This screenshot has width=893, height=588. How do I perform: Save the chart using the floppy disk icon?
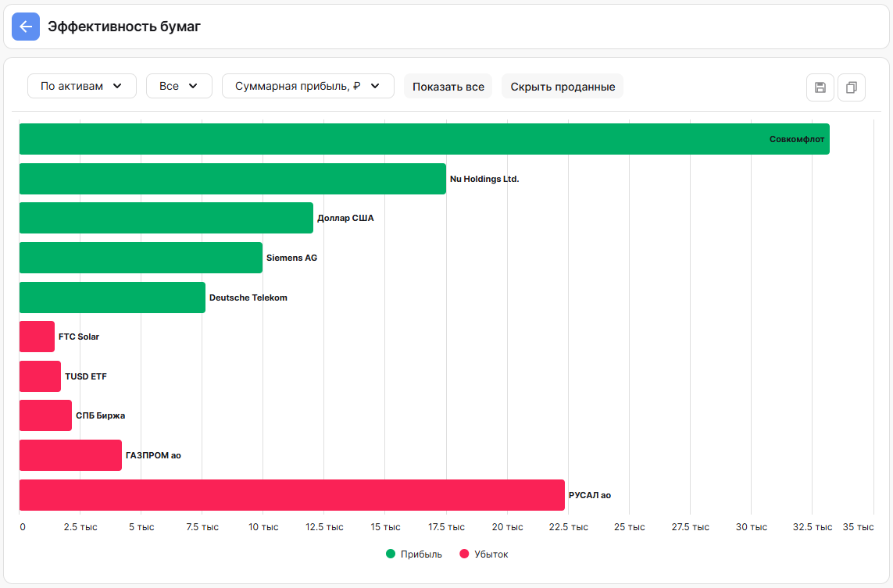(820, 87)
